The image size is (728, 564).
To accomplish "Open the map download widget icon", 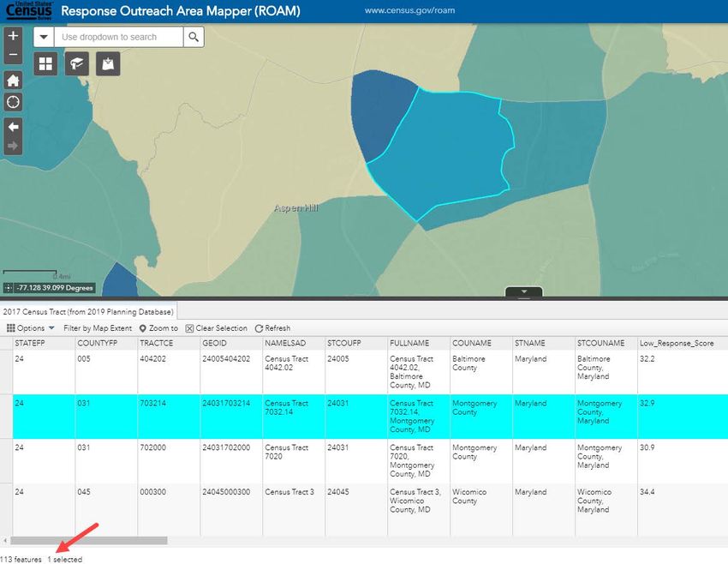I will tap(108, 63).
